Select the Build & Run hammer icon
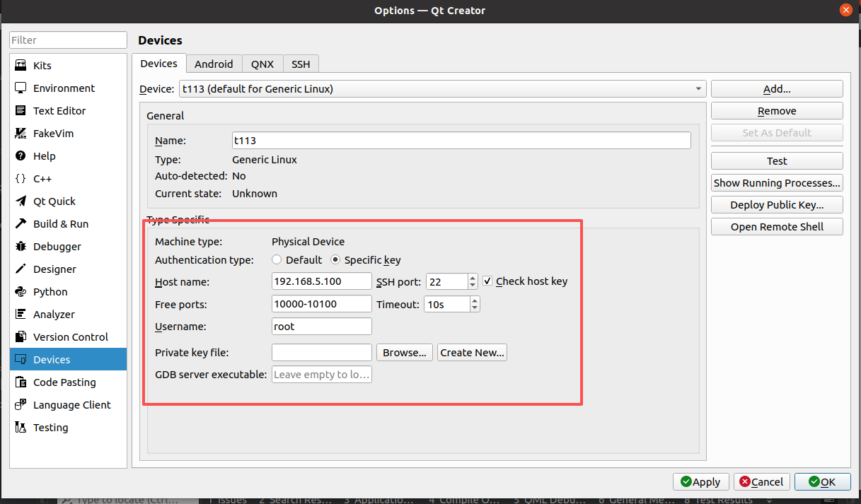 [21, 223]
